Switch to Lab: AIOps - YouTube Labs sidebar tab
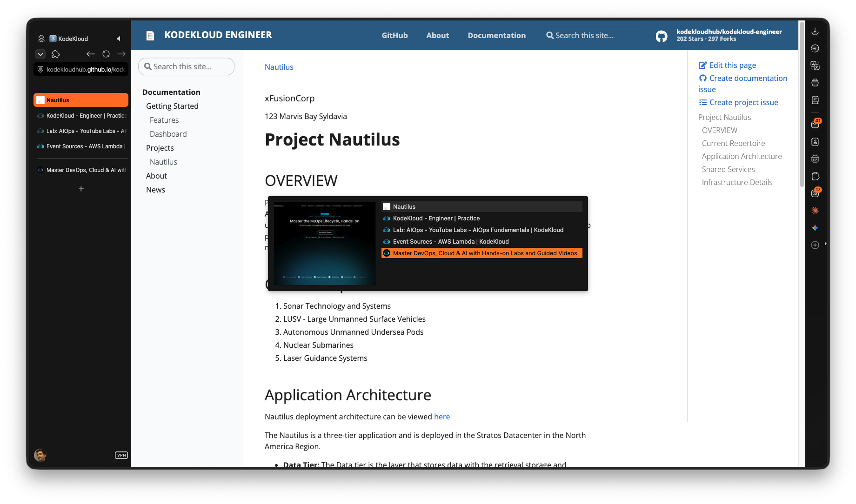The height and width of the screenshot is (504, 856). coord(81,131)
